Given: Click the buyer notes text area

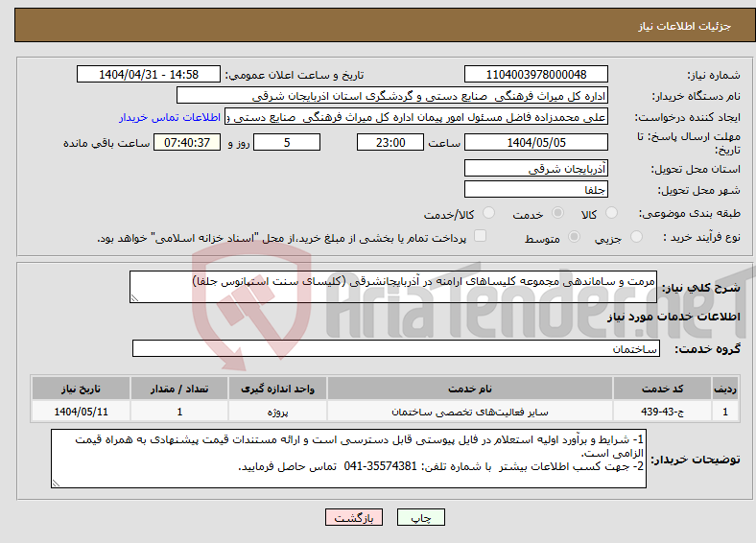Looking at the screenshot, I should coord(348,459).
